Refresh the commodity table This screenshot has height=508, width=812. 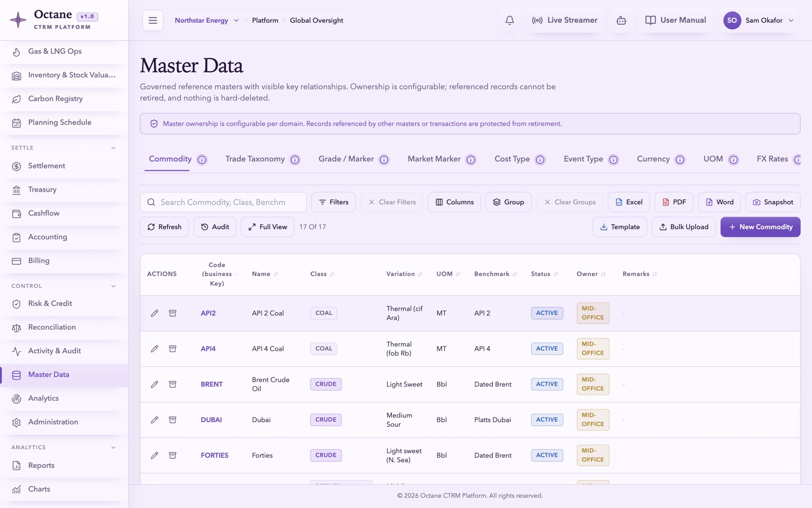tap(164, 227)
